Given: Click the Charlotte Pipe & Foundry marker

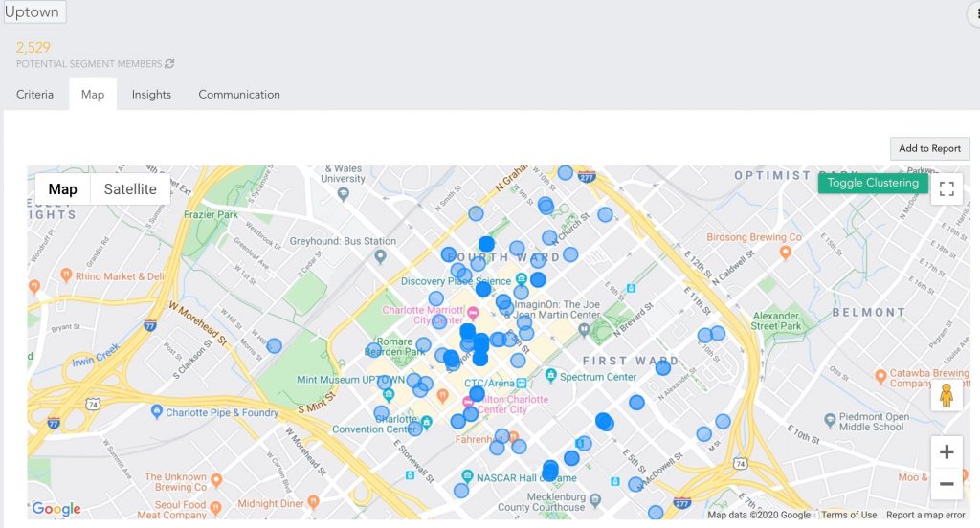Looking at the screenshot, I should tap(157, 411).
